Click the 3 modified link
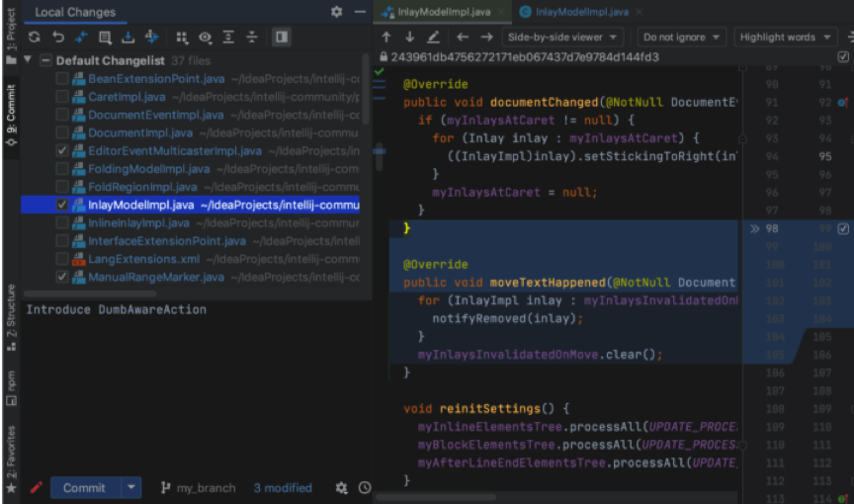Viewport: 854px width, 504px height. click(x=282, y=487)
